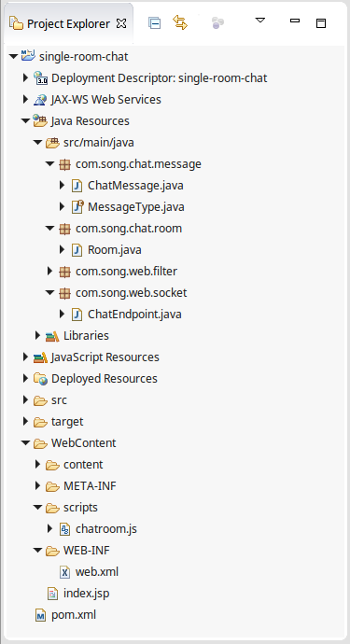Click the ChatEndpoint.java file icon

(x=77, y=315)
